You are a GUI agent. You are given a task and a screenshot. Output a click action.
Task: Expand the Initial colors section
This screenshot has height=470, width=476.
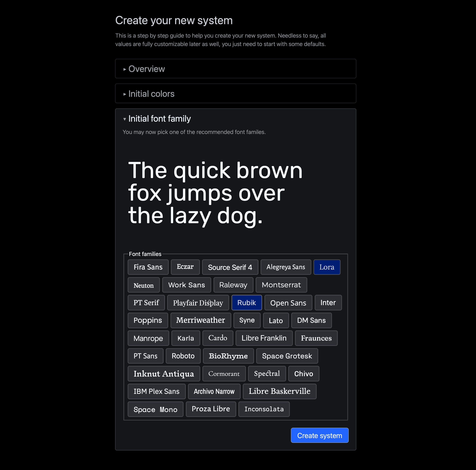tap(151, 94)
